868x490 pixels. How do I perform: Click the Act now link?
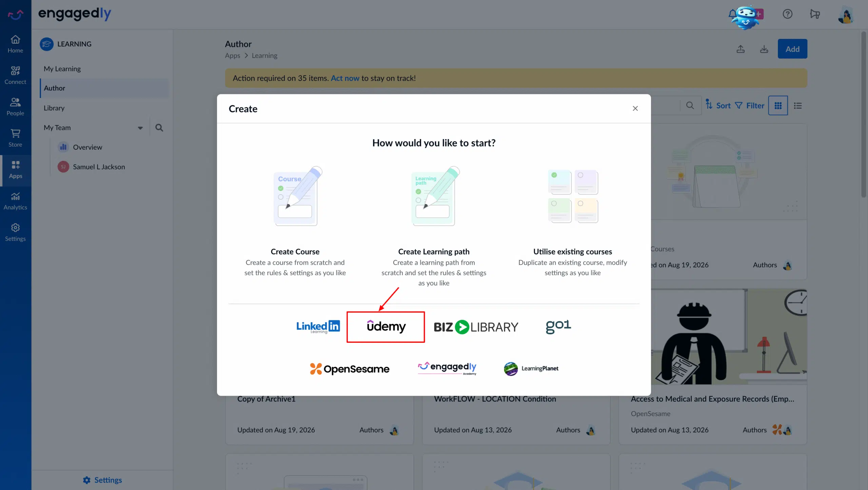point(345,78)
